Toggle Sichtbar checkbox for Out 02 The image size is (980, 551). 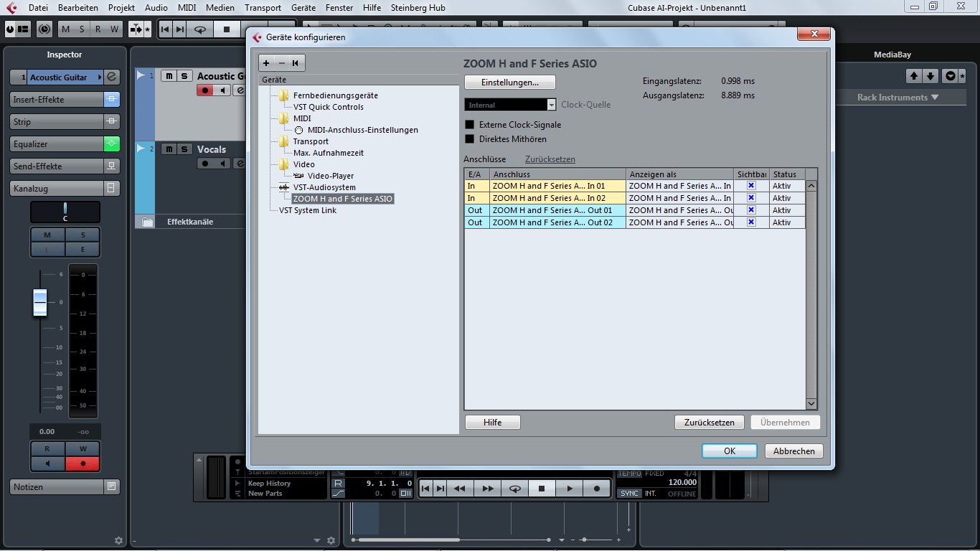[x=751, y=222]
